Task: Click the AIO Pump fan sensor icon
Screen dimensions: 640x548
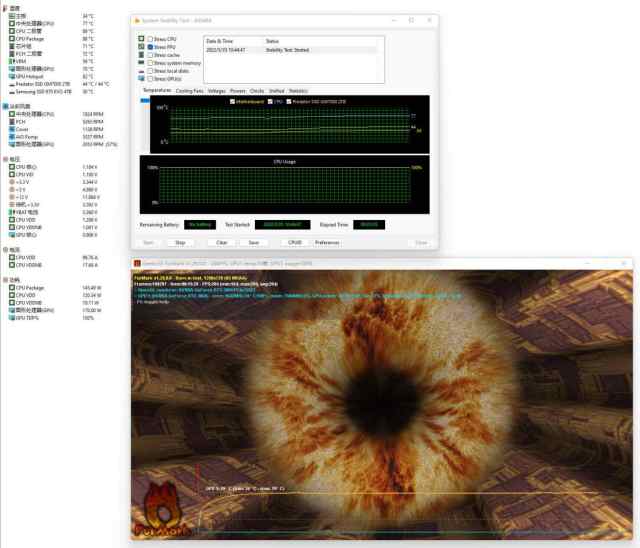Action: pyautogui.click(x=10, y=135)
